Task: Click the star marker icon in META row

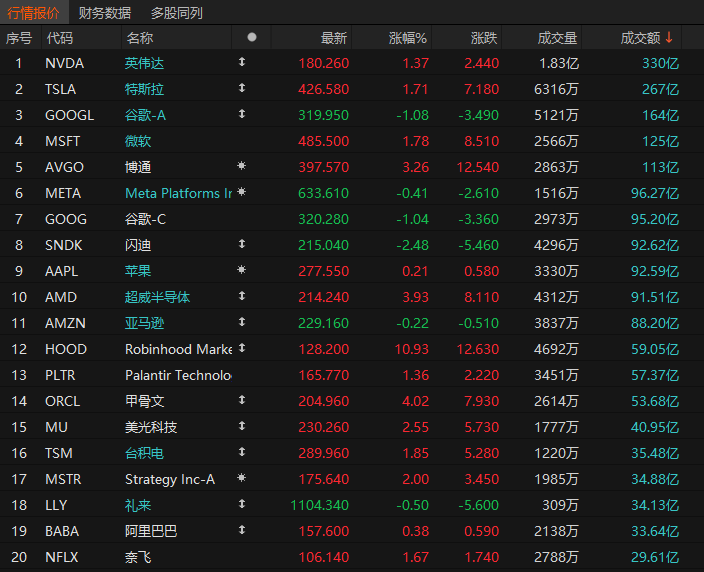Action: (242, 192)
